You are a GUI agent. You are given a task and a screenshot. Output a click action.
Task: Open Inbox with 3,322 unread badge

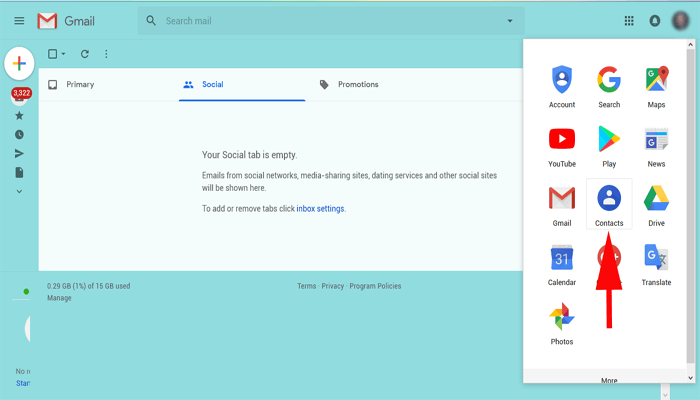(x=20, y=96)
